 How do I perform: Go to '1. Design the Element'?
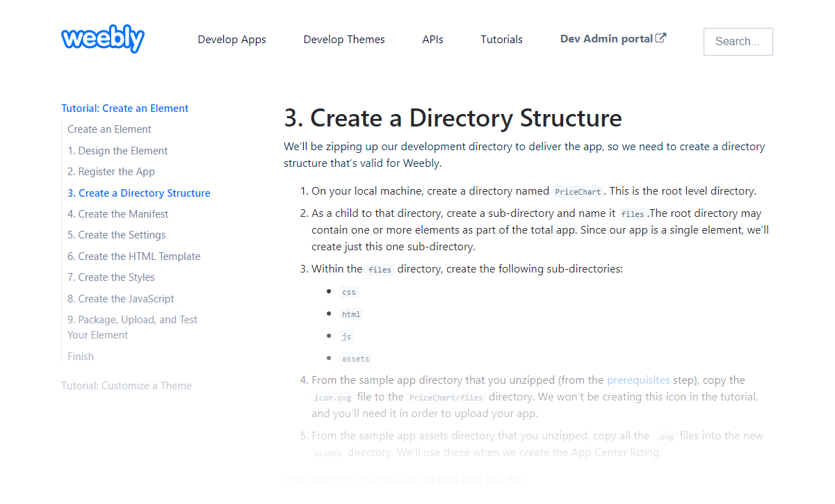click(x=117, y=150)
